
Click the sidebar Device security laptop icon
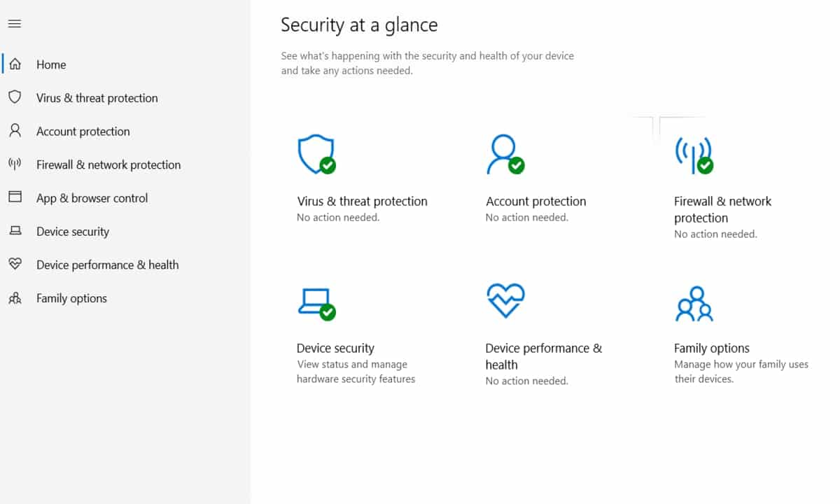(15, 231)
